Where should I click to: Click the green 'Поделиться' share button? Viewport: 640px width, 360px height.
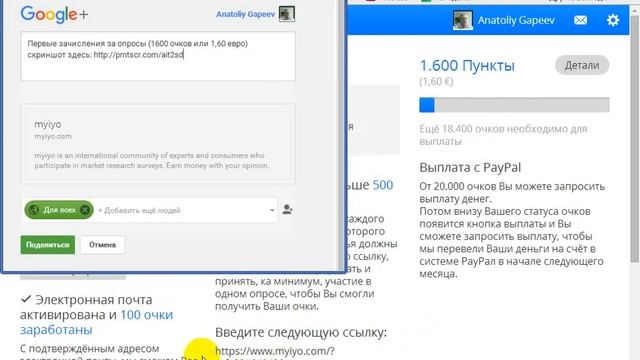pos(48,244)
